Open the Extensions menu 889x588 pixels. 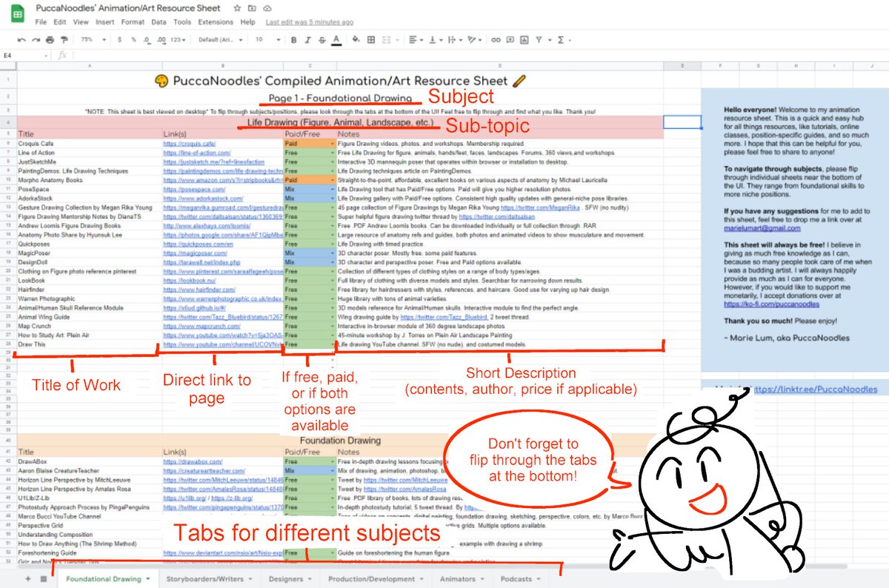(216, 22)
